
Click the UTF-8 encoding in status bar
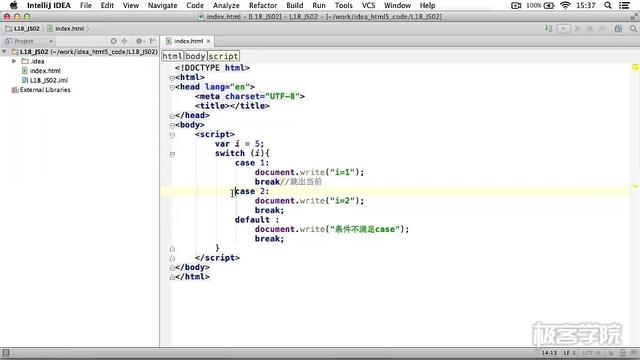[x=591, y=353]
